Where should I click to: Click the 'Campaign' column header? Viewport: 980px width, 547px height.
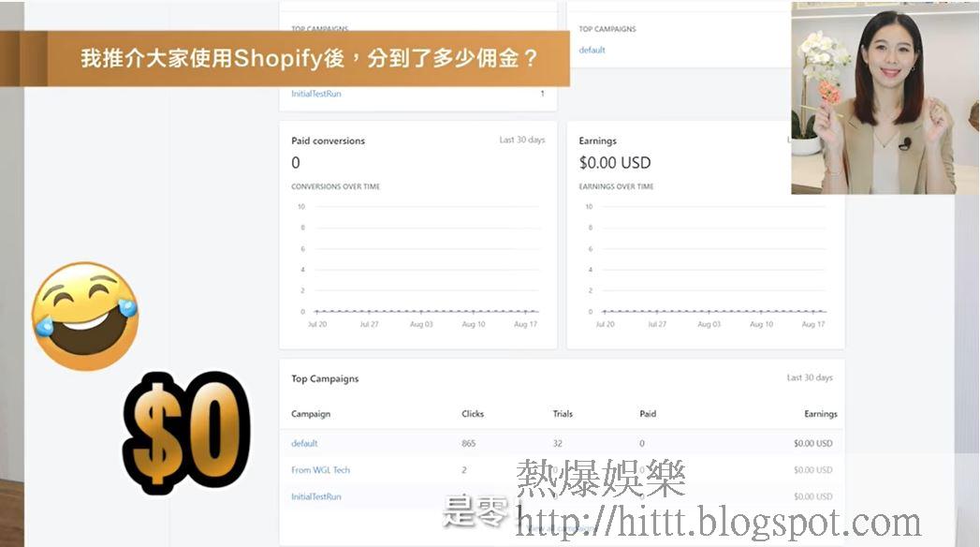(x=311, y=414)
